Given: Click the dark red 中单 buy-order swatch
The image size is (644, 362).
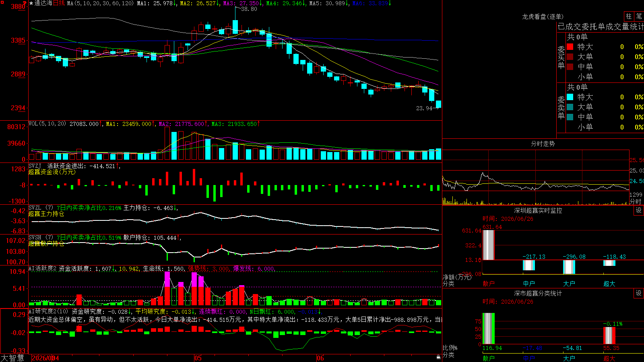Looking at the screenshot, I should click(570, 67).
